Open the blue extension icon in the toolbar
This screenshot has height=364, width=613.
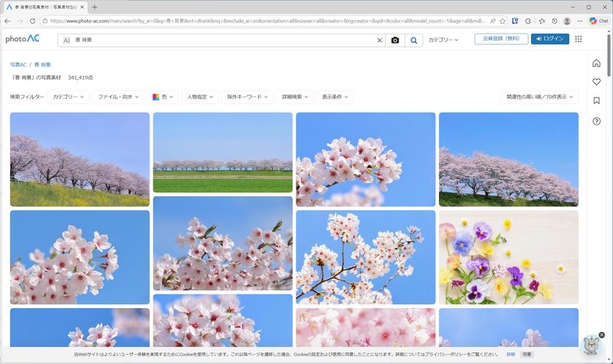515,21
